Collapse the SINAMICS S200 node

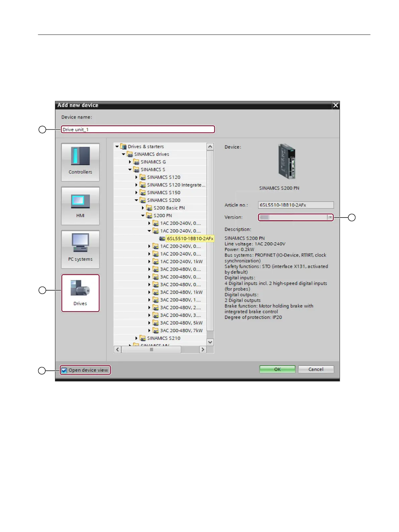pos(136,200)
